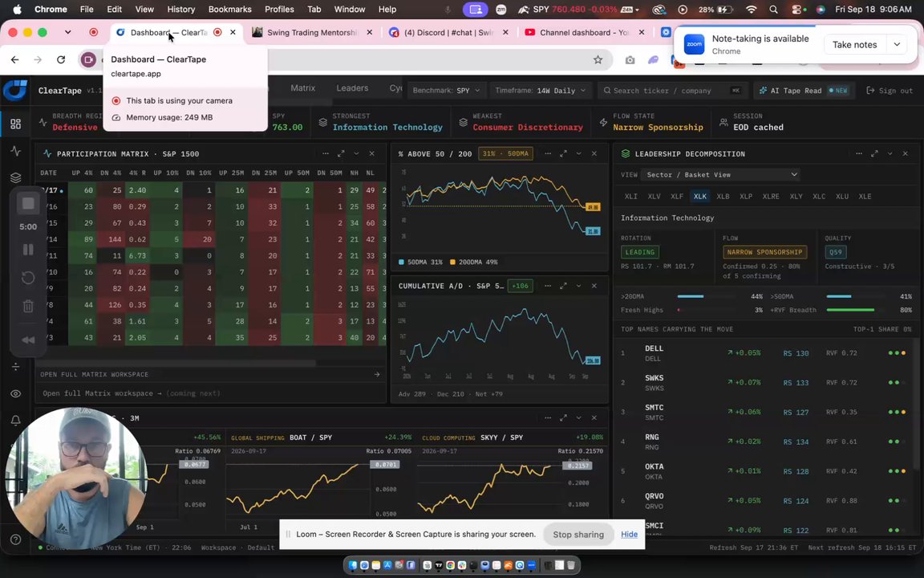Click the bell alerts icon in sidebar
Image resolution: width=924 pixels, height=578 pixels.
16,421
